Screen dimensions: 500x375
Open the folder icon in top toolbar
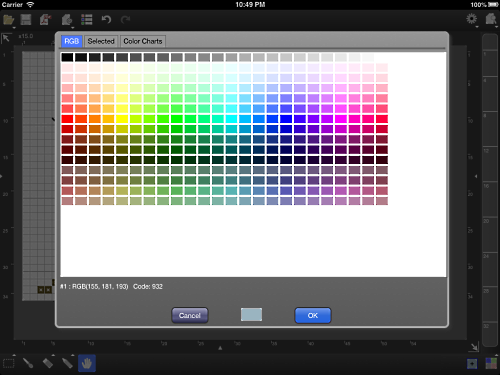[x=8, y=20]
